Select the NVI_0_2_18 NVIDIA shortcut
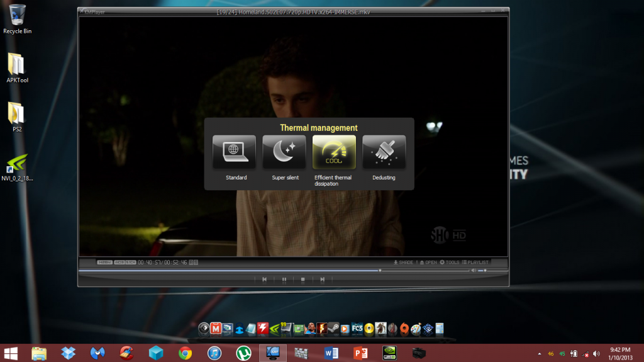 17,167
